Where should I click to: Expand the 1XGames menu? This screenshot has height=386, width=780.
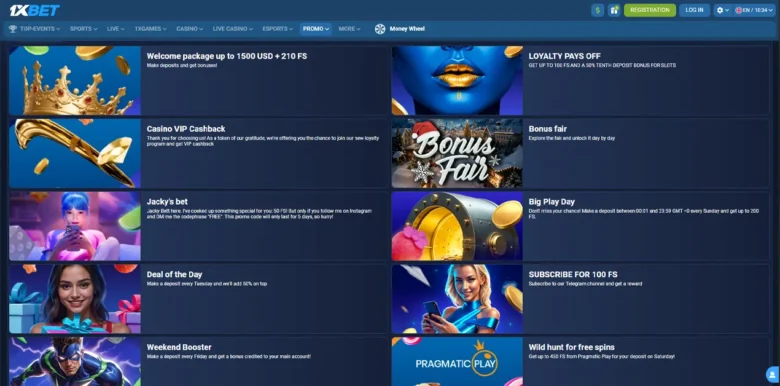tap(150, 29)
